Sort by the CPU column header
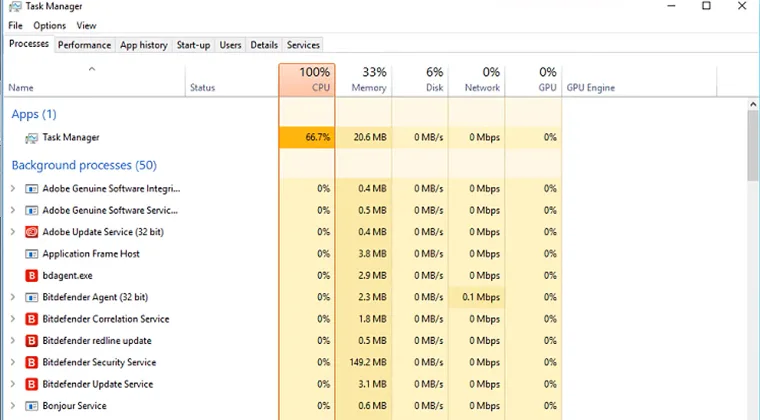 [307, 80]
